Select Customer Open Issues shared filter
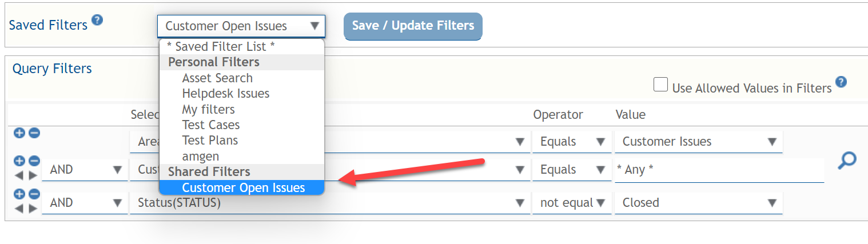This screenshot has width=868, height=244. 243,187
